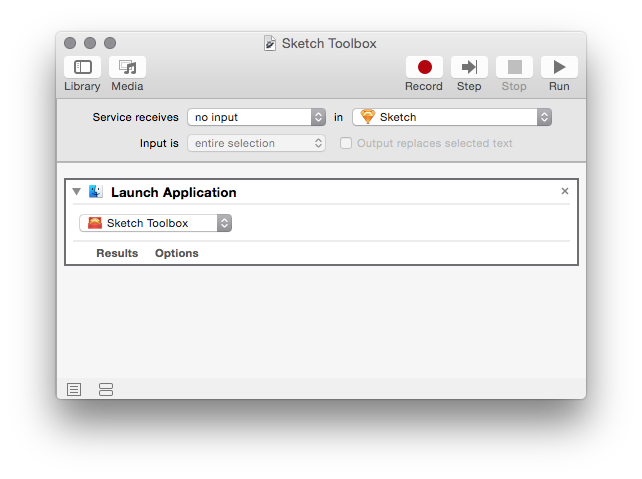This screenshot has width=642, height=479.
Task: Toggle the Library sidebar panel
Action: click(x=82, y=67)
